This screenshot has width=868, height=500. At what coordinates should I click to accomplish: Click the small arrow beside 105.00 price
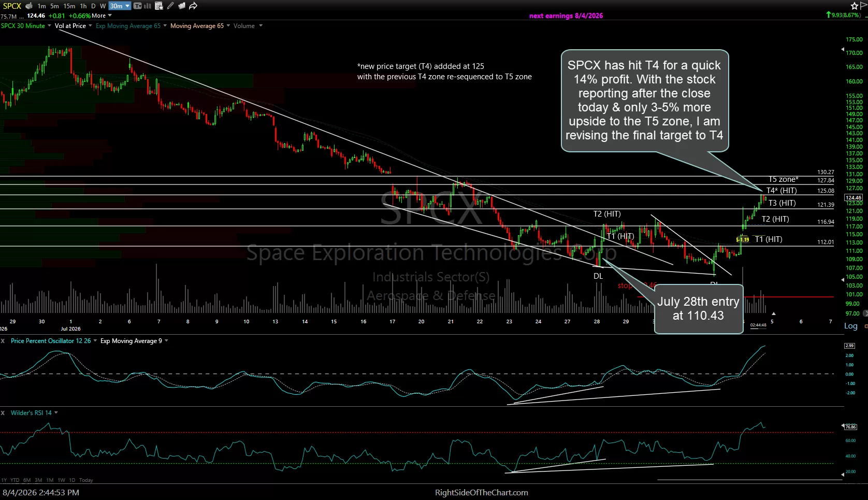point(842,280)
